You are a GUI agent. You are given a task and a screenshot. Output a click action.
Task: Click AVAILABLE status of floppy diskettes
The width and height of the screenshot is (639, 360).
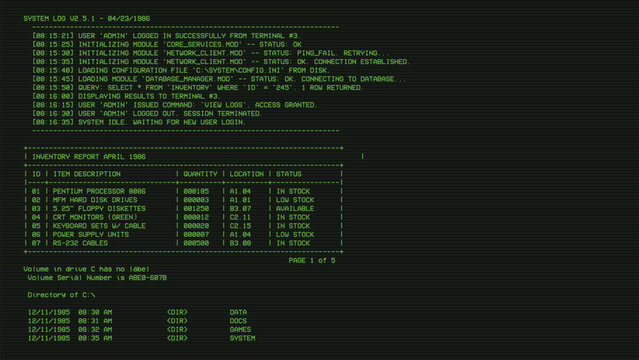pos(295,208)
